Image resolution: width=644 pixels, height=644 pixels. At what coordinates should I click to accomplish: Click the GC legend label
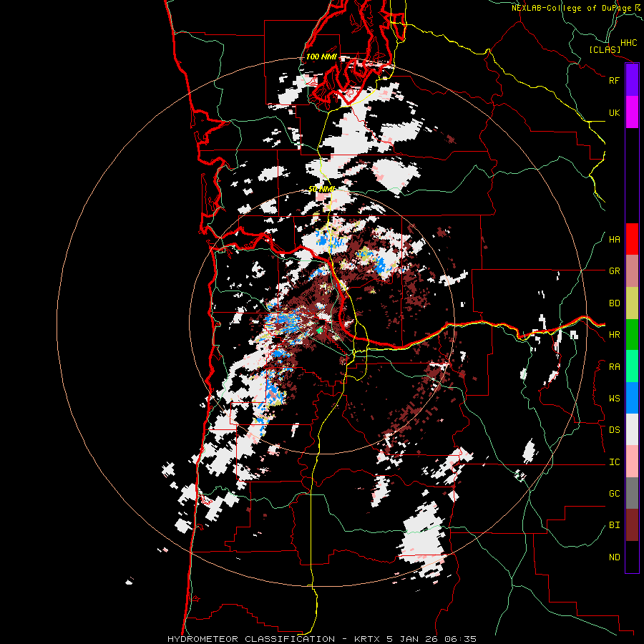[x=614, y=494]
